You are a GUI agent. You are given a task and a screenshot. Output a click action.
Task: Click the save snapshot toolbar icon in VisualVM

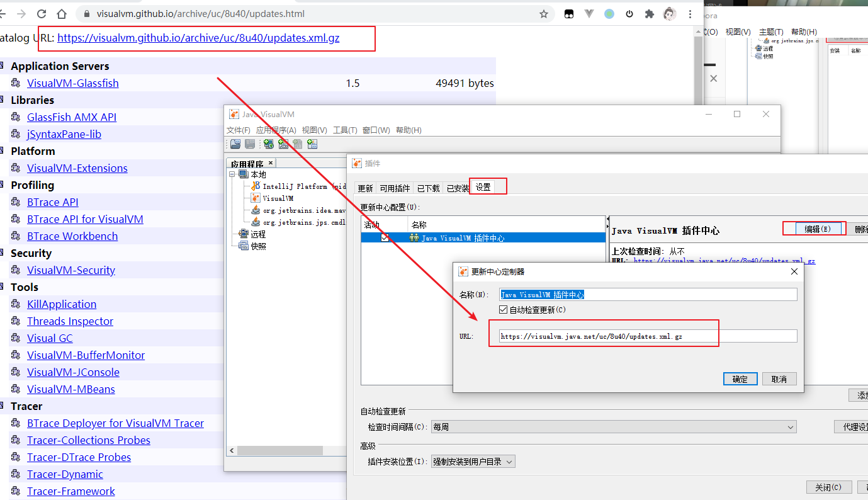(x=250, y=144)
